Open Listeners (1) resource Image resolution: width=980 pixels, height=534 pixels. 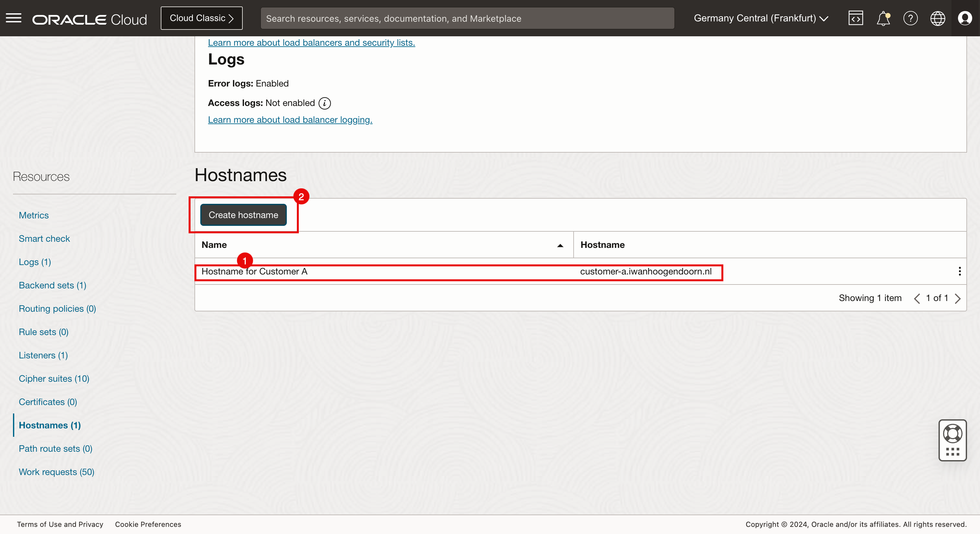43,355
